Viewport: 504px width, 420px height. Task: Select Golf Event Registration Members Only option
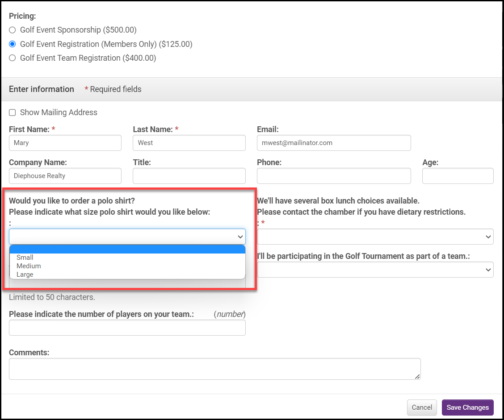[13, 44]
